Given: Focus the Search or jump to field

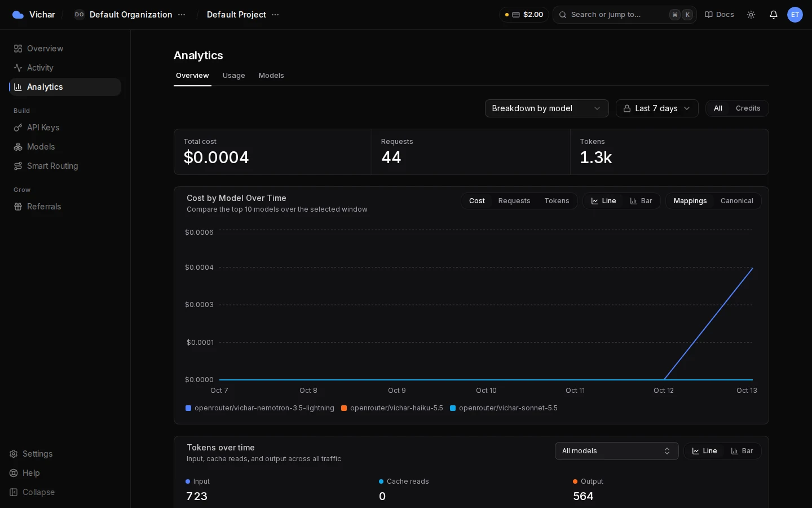Looking at the screenshot, I should tap(625, 15).
